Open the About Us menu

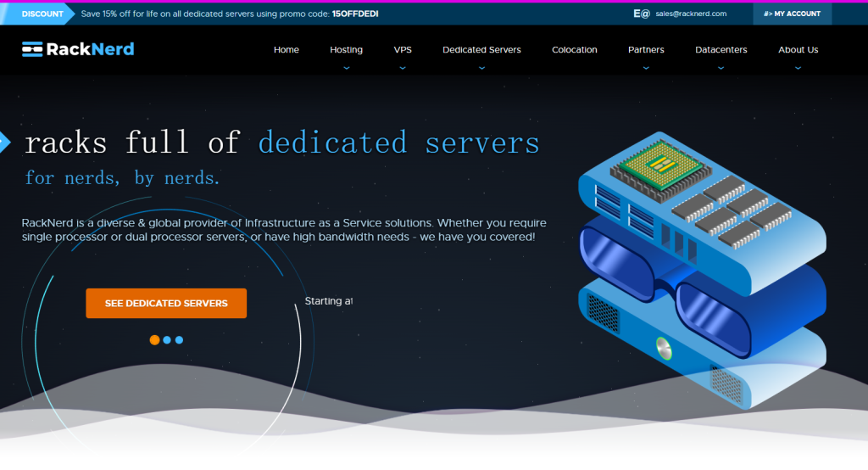click(798, 50)
